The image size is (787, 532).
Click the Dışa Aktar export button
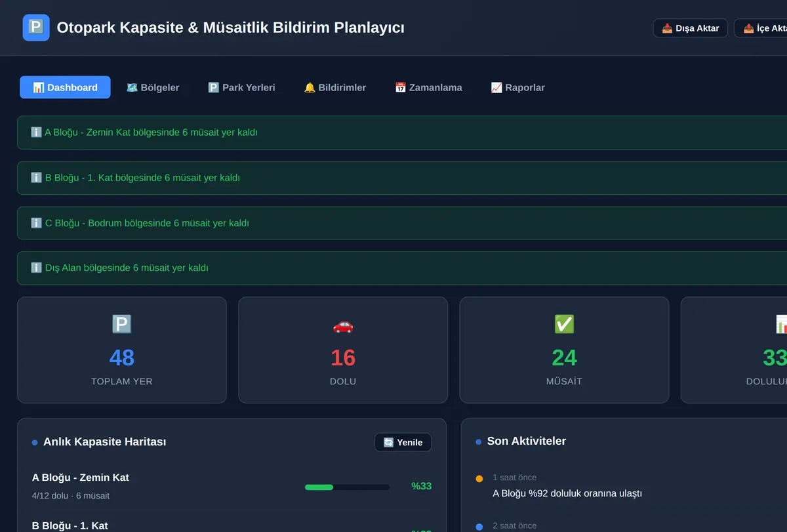691,28
